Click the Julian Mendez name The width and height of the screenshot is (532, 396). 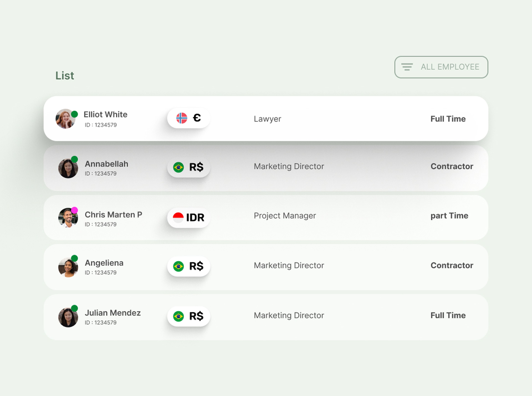[113, 313]
